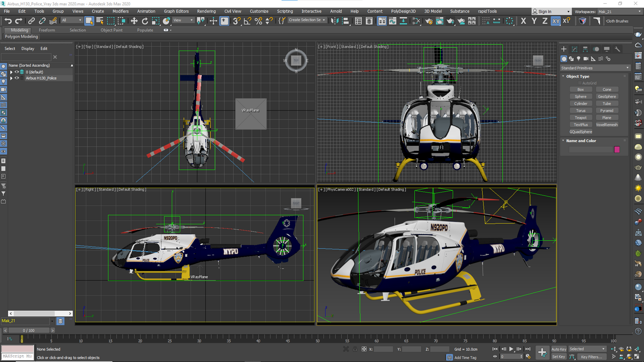The height and width of the screenshot is (362, 644).
Task: Open the Rendering menu
Action: 207,11
